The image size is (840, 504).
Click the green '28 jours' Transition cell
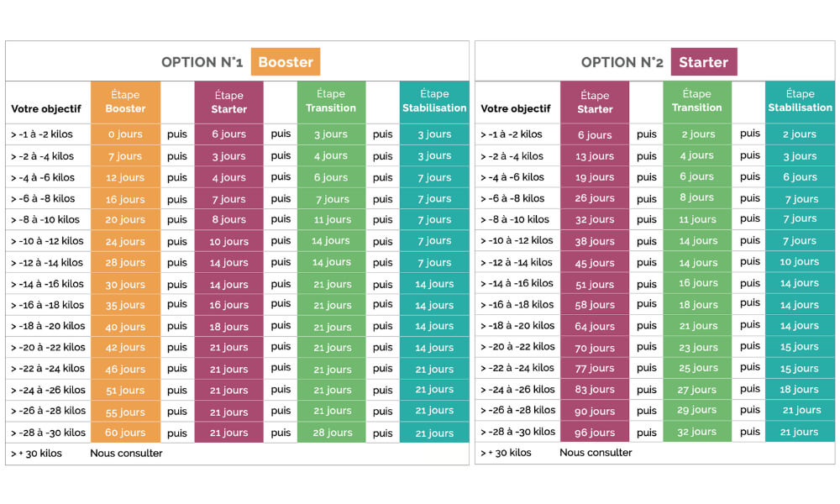pyautogui.click(x=331, y=433)
